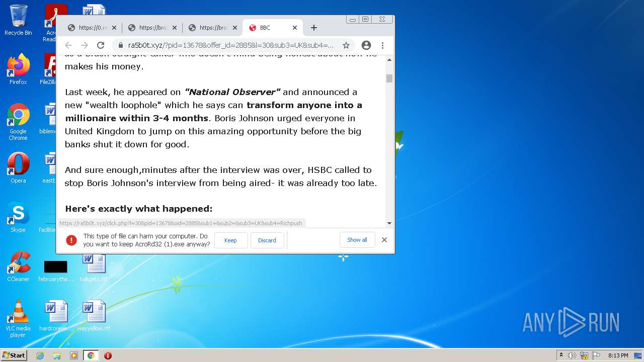
Task: Open Opera taskbar icon
Action: (x=108, y=355)
